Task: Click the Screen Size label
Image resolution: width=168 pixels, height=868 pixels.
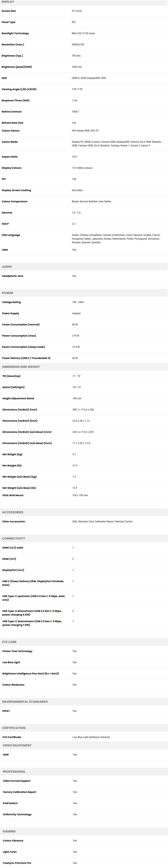Action: pos(9,11)
